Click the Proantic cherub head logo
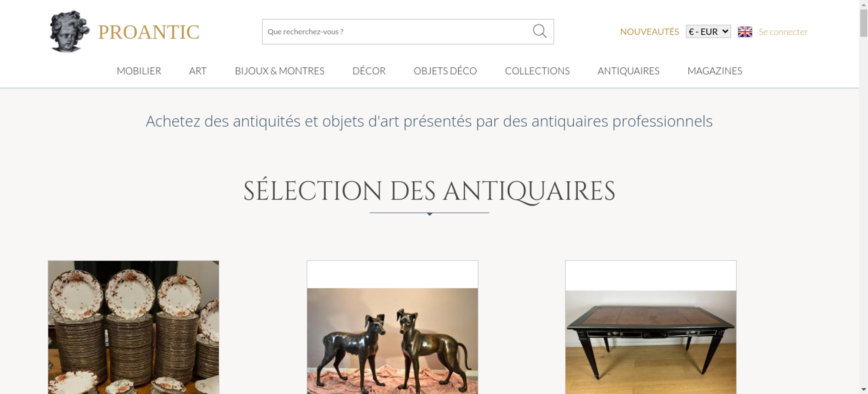 point(69,32)
